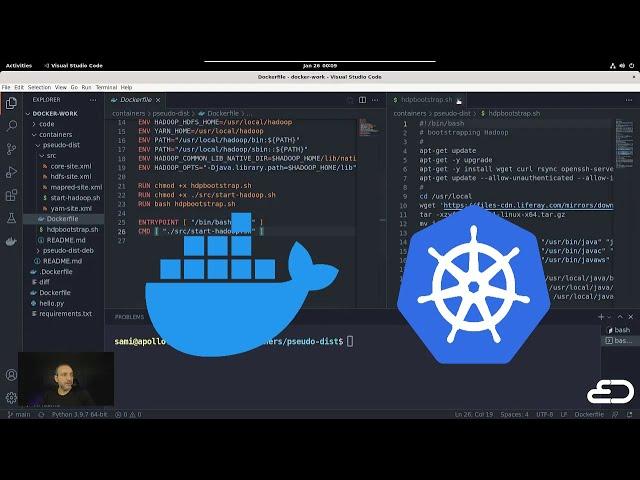Viewport: 640px width, 480px height.
Task: Synchronize changes icon in status bar
Action: coord(41,415)
